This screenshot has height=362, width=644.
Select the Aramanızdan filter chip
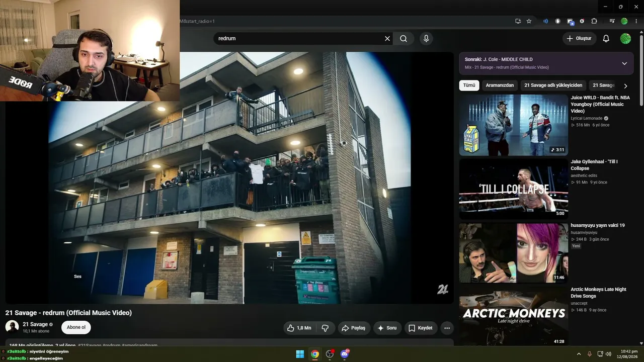(x=500, y=85)
